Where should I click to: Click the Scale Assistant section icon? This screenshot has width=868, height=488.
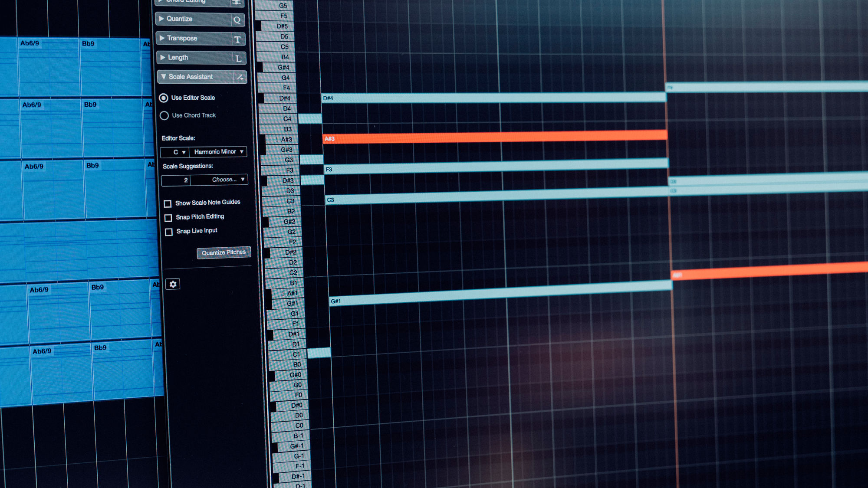click(x=240, y=77)
